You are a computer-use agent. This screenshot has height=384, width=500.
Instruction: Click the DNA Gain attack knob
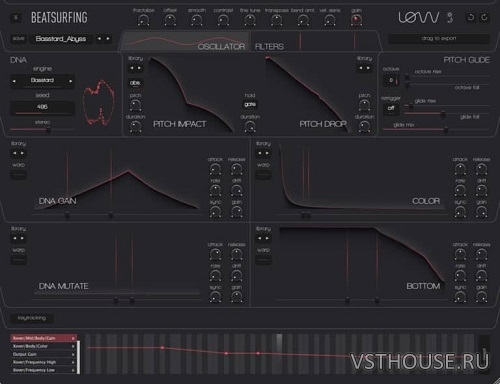click(x=215, y=169)
